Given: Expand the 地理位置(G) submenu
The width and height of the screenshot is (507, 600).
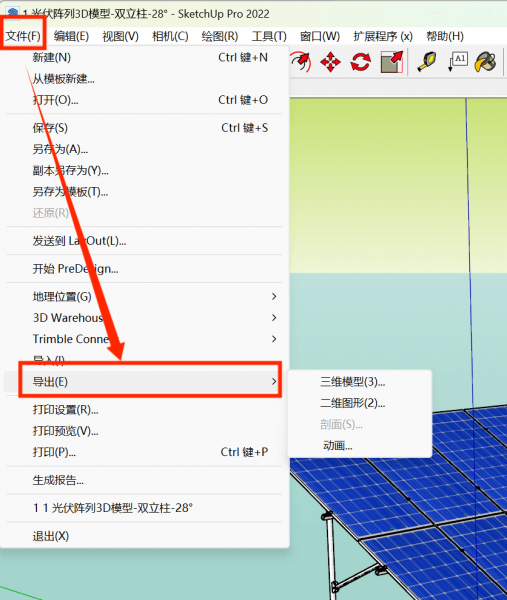Looking at the screenshot, I should [x=144, y=297].
